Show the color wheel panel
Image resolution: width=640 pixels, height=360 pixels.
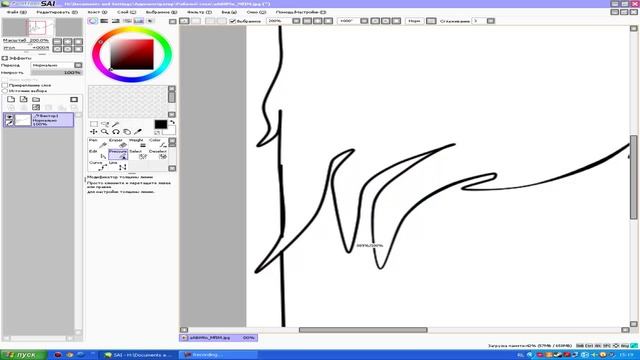coord(93,21)
